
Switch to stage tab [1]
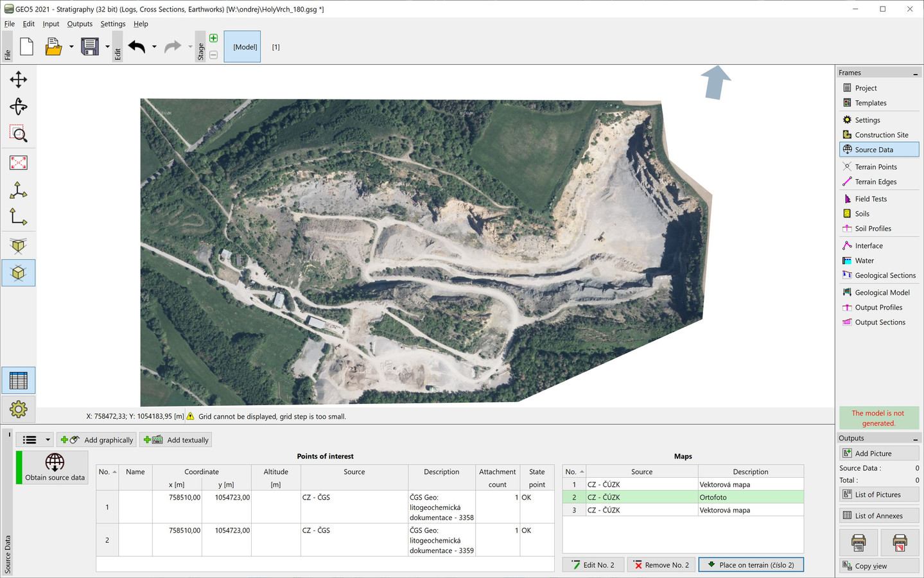(275, 47)
